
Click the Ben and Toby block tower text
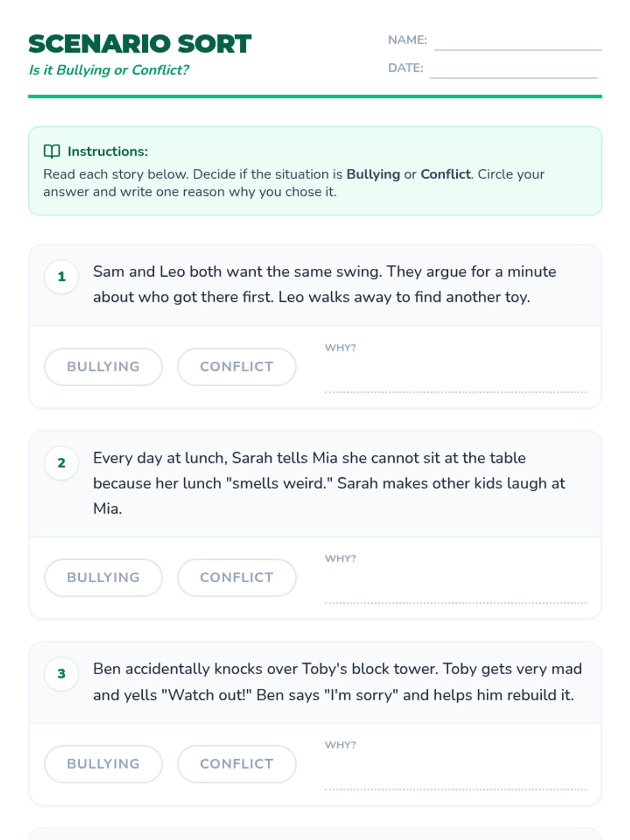pyautogui.click(x=337, y=681)
